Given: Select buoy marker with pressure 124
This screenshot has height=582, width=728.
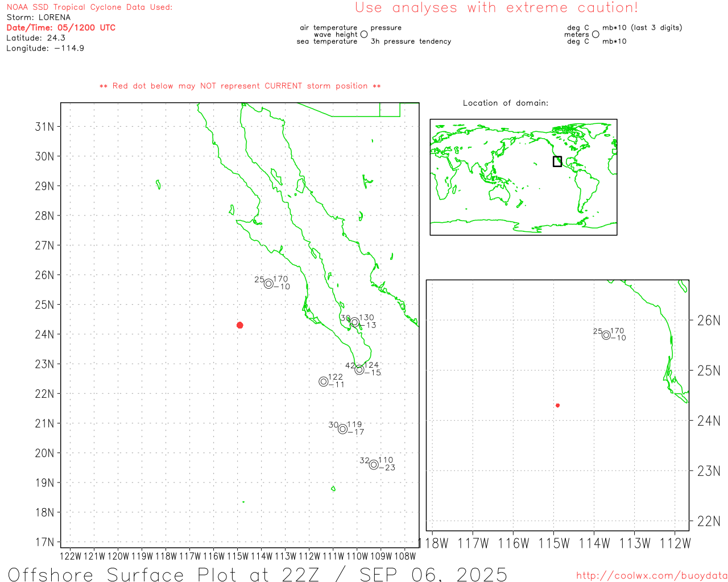Looking at the screenshot, I should coord(359,369).
